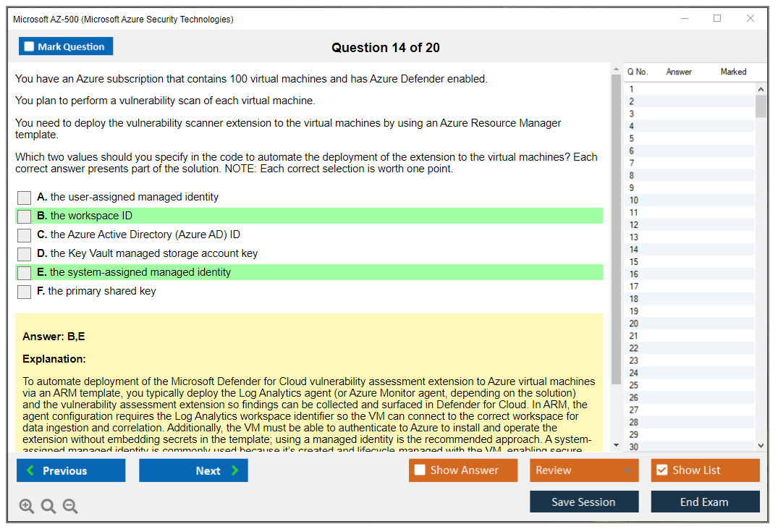
Task: Close the AZ-500 exam window
Action: tap(750, 19)
